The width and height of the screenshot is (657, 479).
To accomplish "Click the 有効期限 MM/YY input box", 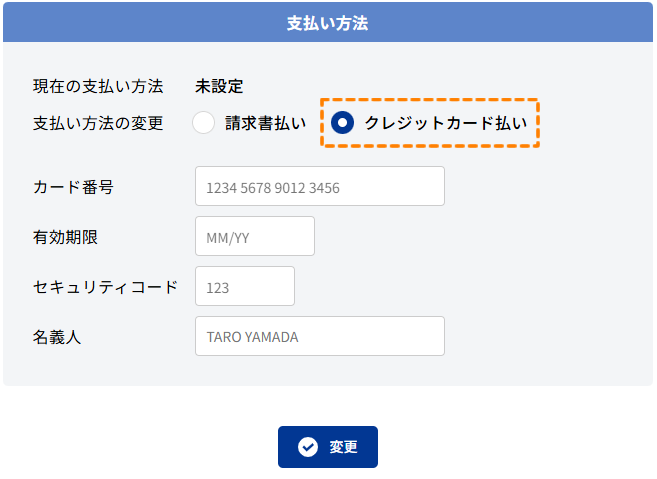I will (254, 237).
